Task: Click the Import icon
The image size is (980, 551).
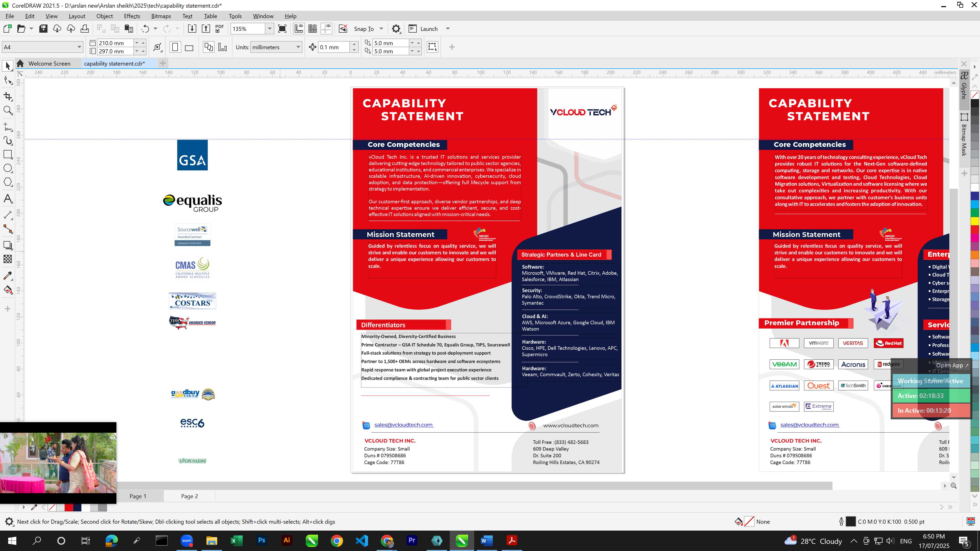Action: click(192, 29)
